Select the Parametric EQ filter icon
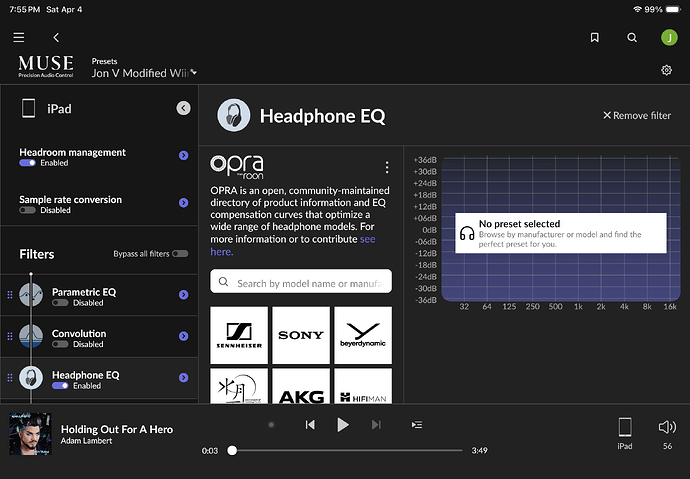The image size is (690, 479). tap(31, 295)
